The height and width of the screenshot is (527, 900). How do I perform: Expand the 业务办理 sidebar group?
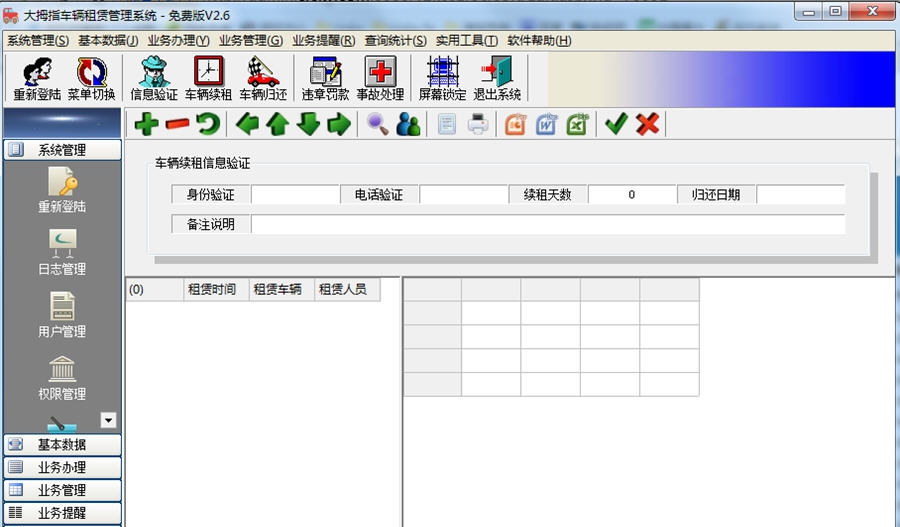[x=62, y=467]
